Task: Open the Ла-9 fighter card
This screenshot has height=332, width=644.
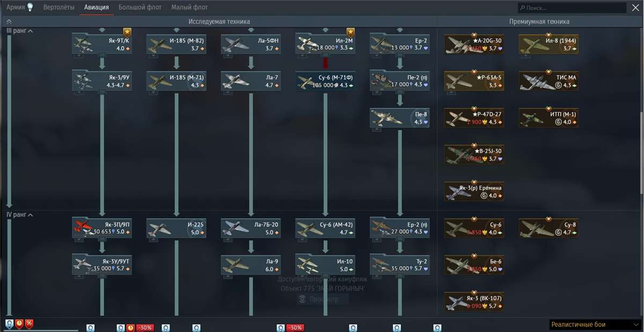Action: 250,264
